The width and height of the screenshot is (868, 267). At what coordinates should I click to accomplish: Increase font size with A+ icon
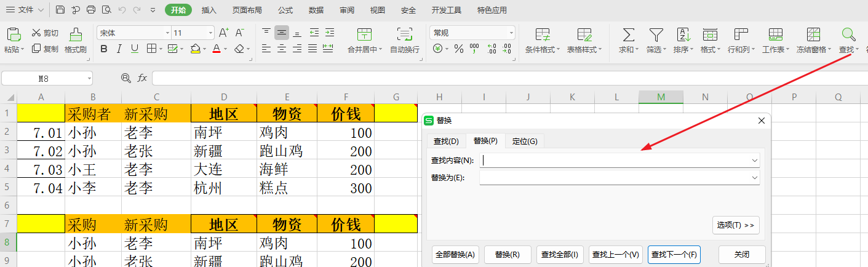click(x=224, y=33)
